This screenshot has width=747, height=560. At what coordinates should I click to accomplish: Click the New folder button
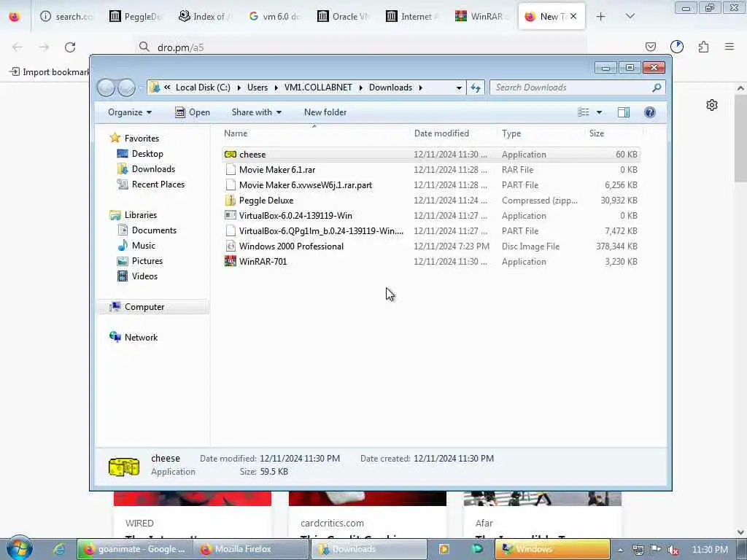coord(325,112)
